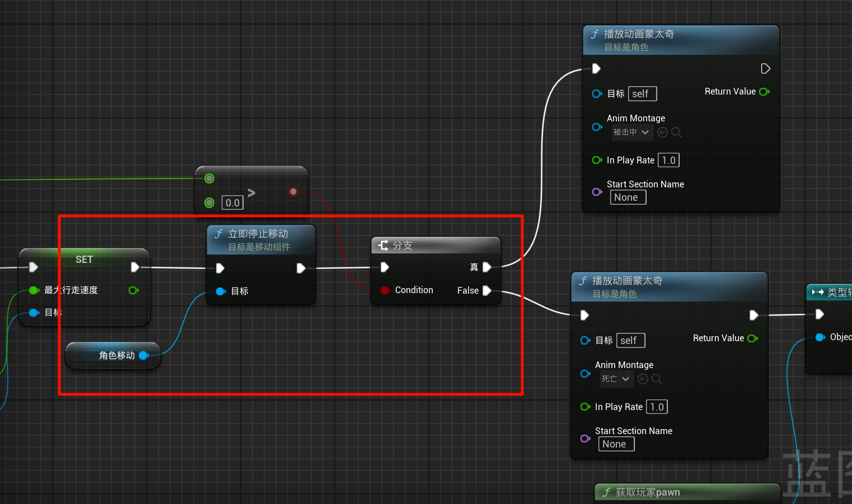Viewport: 852px width, 504px height.
Task: Open the 死亡 Anim Montage dropdown
Action: (x=615, y=379)
